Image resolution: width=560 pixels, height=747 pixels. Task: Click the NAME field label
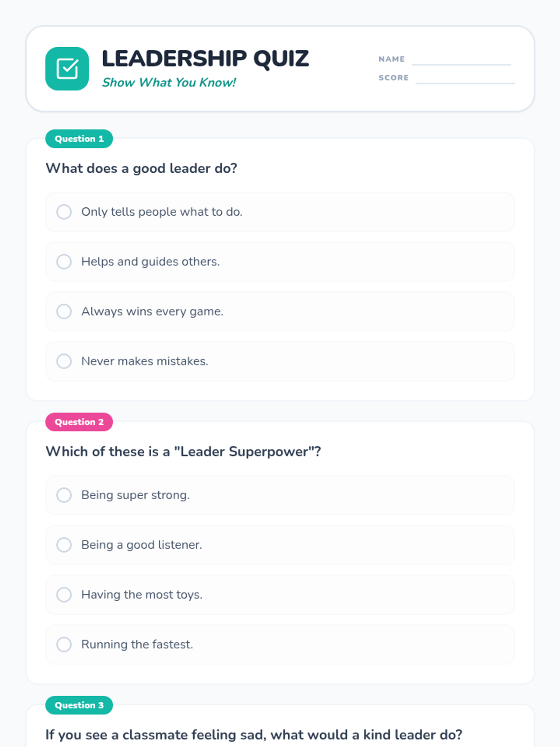(x=392, y=59)
